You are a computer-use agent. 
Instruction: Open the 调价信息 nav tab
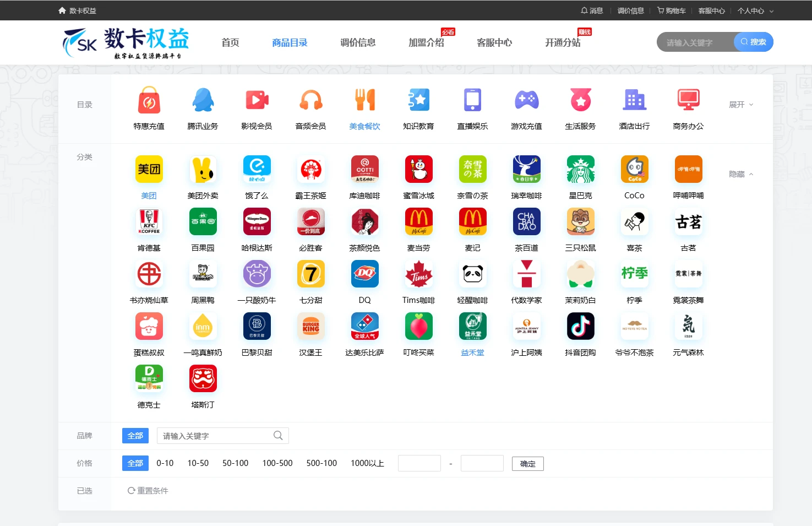click(x=358, y=42)
